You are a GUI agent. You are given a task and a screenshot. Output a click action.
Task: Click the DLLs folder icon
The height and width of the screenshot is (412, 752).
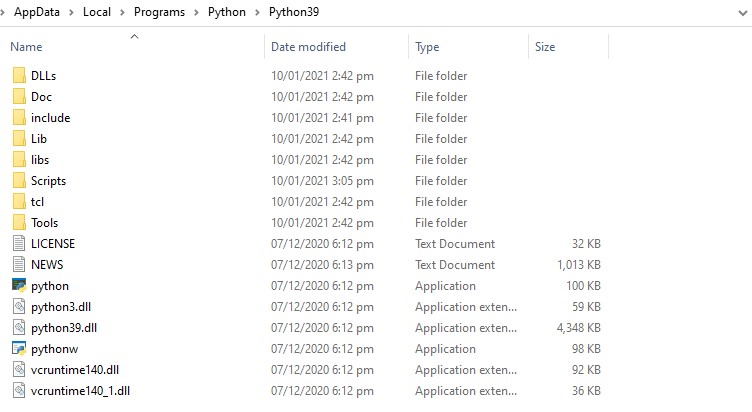click(19, 76)
